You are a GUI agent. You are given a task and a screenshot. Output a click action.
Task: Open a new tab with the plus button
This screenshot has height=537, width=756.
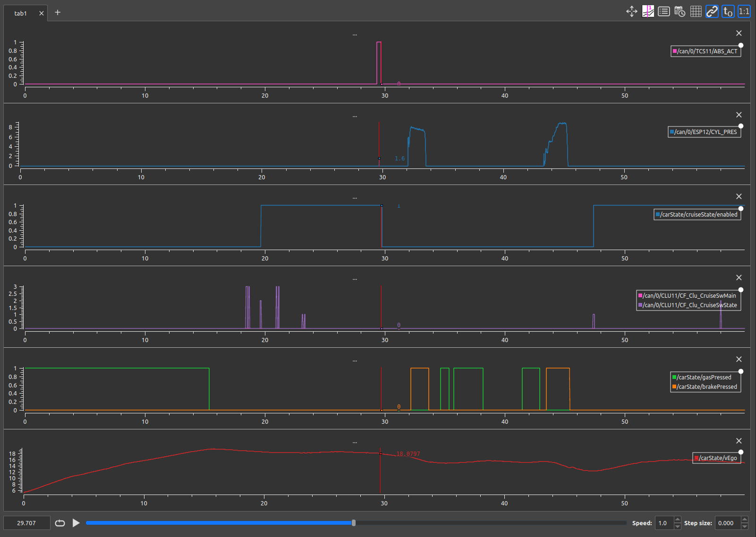tap(57, 12)
